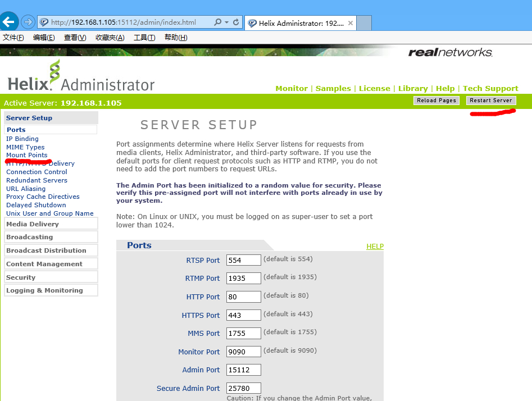Open Unix User and Group Name settings
Viewport: 532px width, 401px height.
click(50, 213)
